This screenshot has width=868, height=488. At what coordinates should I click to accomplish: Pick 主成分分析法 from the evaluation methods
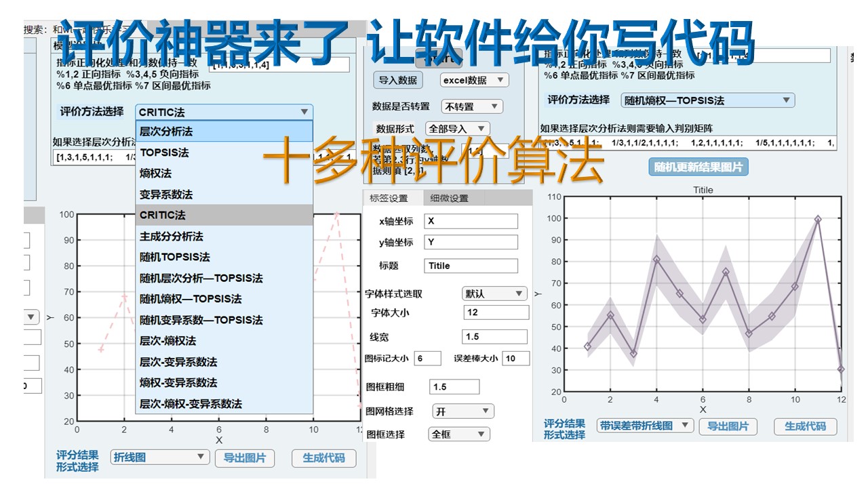coord(224,237)
